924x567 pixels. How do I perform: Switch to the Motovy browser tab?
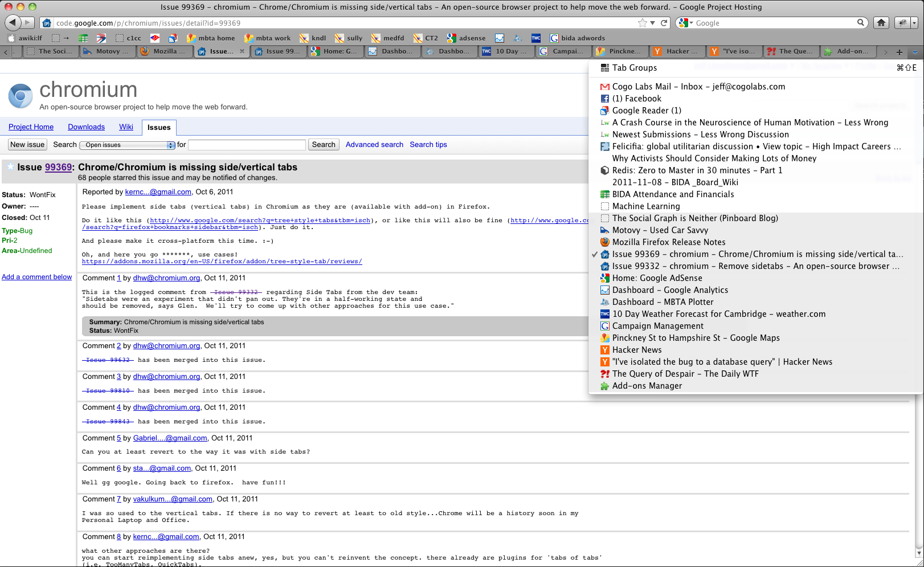point(108,51)
